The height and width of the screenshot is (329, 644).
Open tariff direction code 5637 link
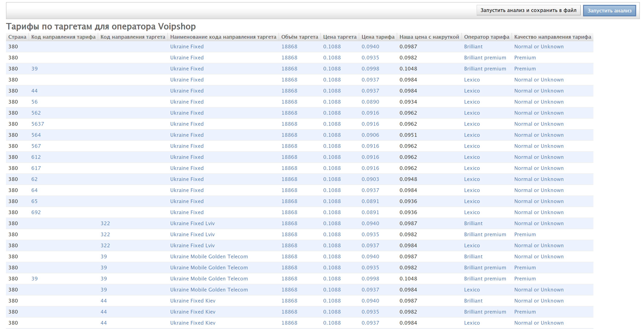37,124
